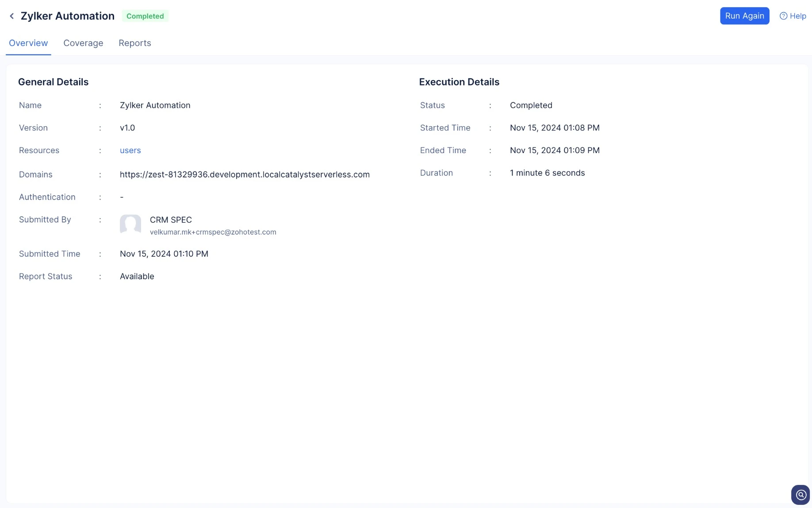Open the chat support icon at bottom right
The height and width of the screenshot is (508, 812).
pos(801,495)
